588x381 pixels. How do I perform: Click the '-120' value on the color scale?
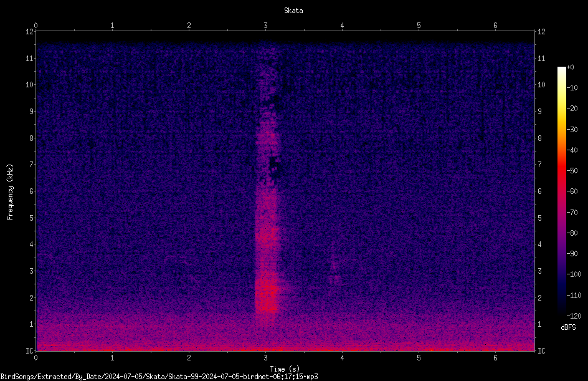pos(574,316)
